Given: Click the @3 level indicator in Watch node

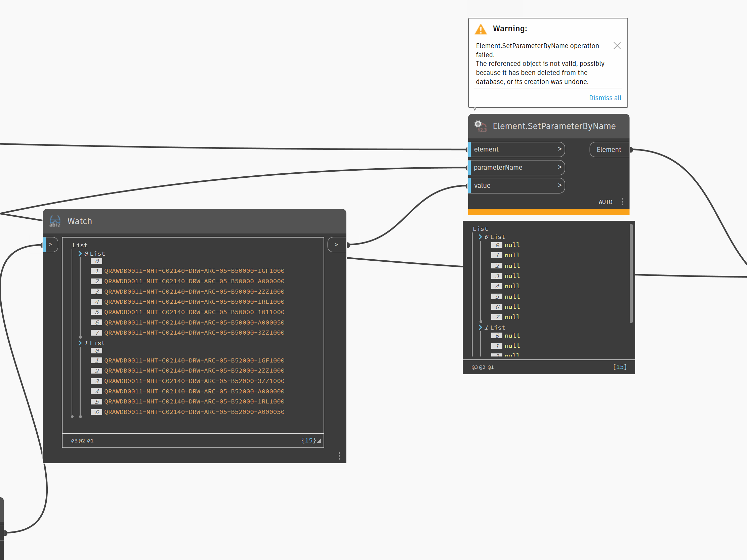Looking at the screenshot, I should point(74,441).
